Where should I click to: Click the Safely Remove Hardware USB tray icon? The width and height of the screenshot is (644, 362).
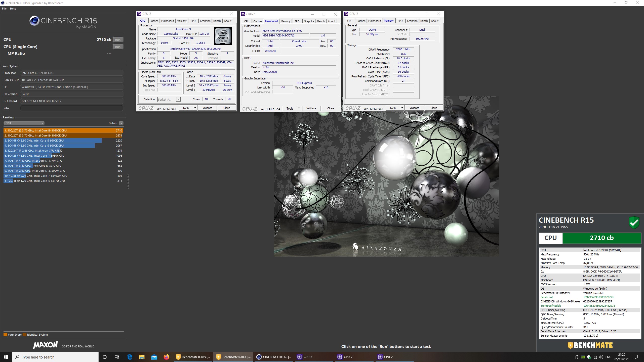point(577,357)
